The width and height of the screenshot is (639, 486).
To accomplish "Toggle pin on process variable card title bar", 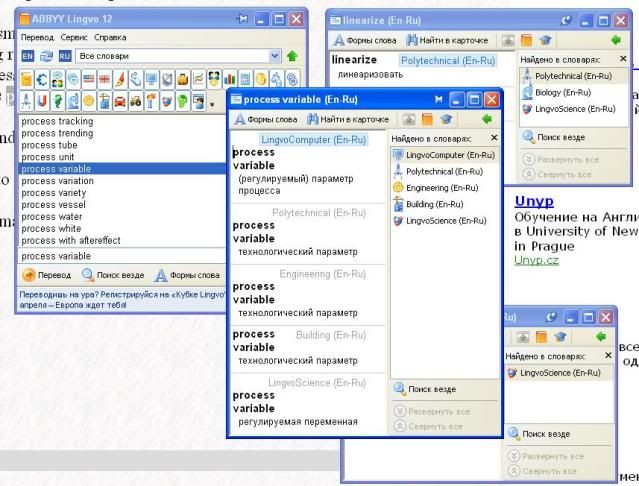I will (438, 99).
